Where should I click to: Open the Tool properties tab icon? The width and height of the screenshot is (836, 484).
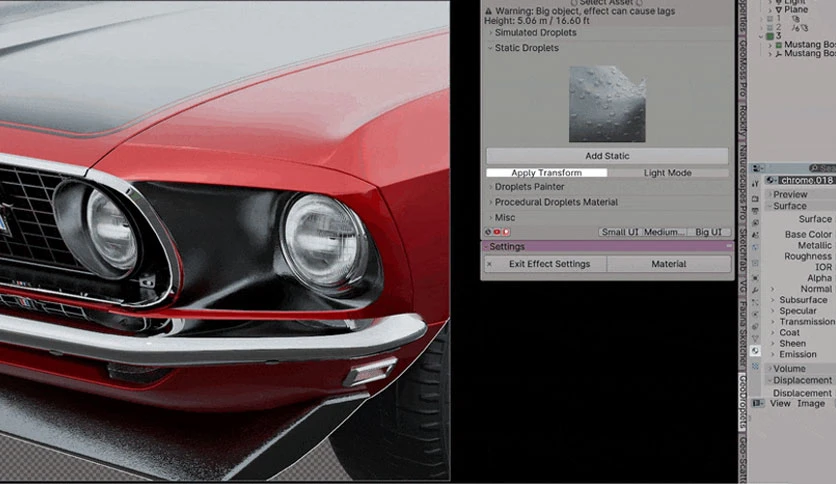(x=755, y=184)
